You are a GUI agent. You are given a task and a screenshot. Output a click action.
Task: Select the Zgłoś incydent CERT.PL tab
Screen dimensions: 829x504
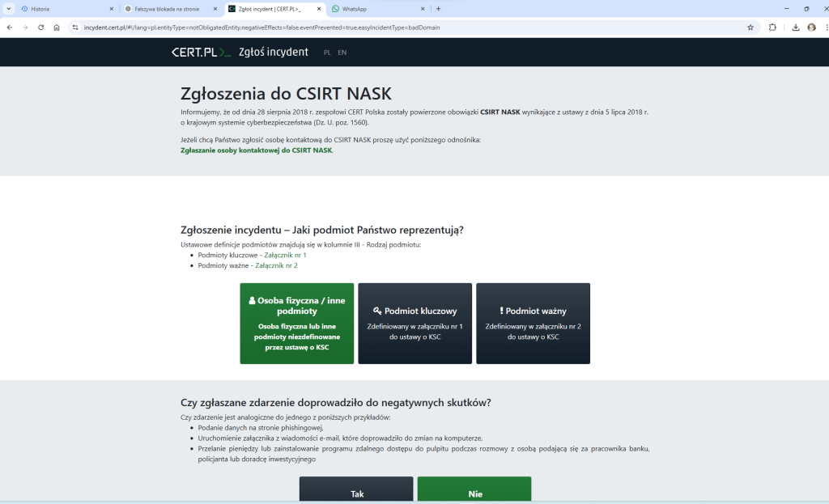(x=275, y=9)
